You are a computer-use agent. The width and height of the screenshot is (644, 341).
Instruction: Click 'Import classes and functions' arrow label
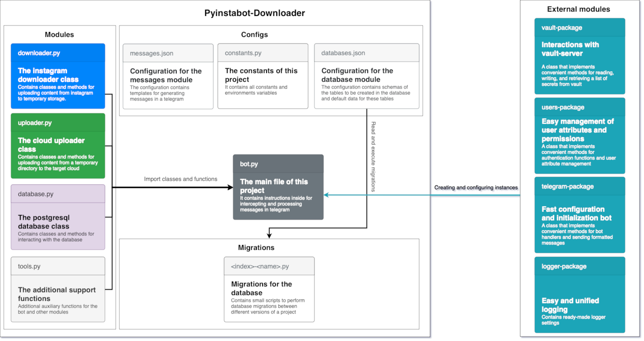click(181, 179)
